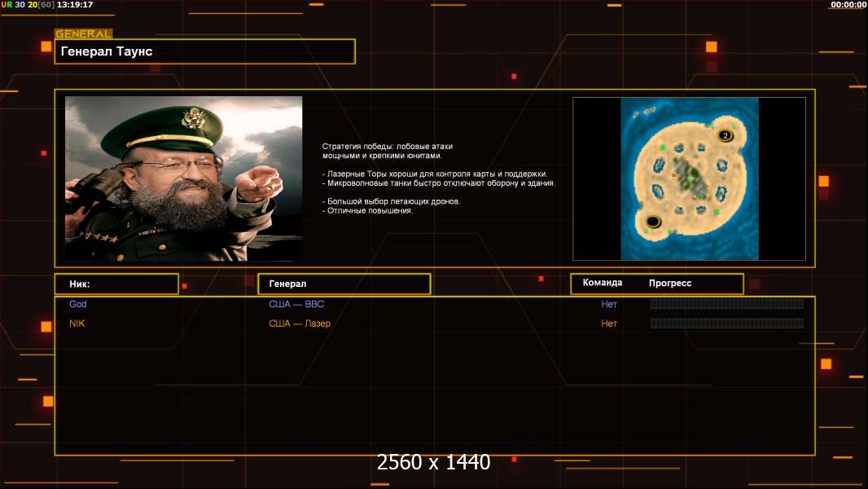Click the General Townes portrait image
This screenshot has height=489, width=868.
click(x=184, y=178)
